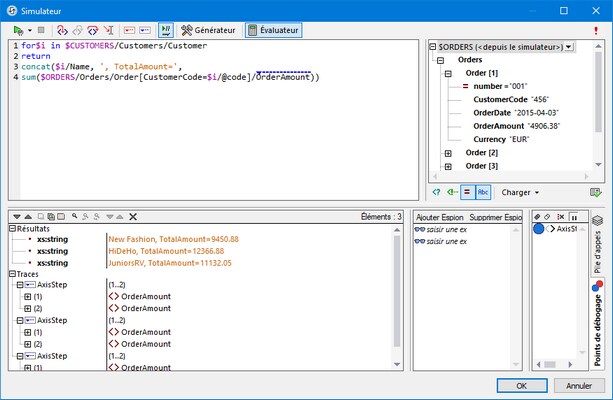
Task: Click the green arrow icon right of Charger
Action: click(x=595, y=191)
